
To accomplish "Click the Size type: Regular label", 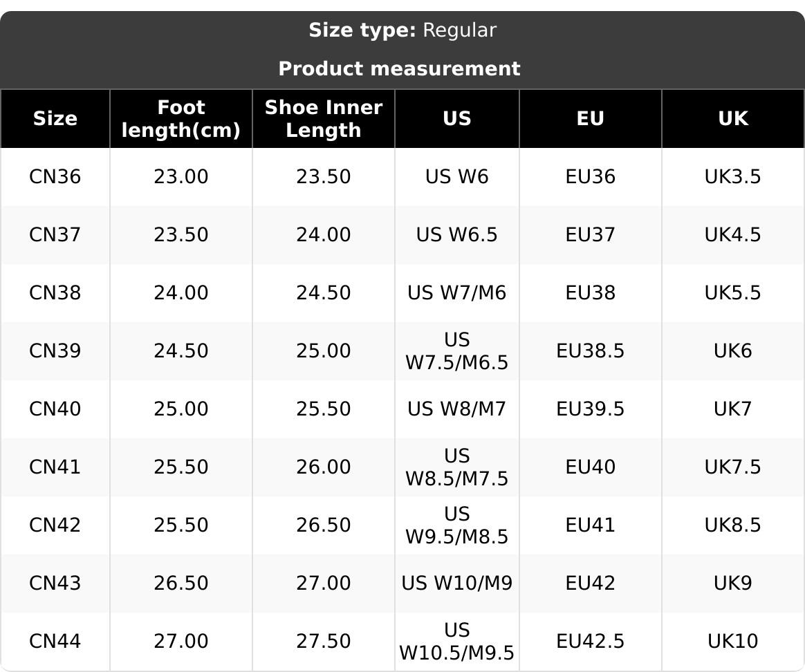I will pos(402,30).
